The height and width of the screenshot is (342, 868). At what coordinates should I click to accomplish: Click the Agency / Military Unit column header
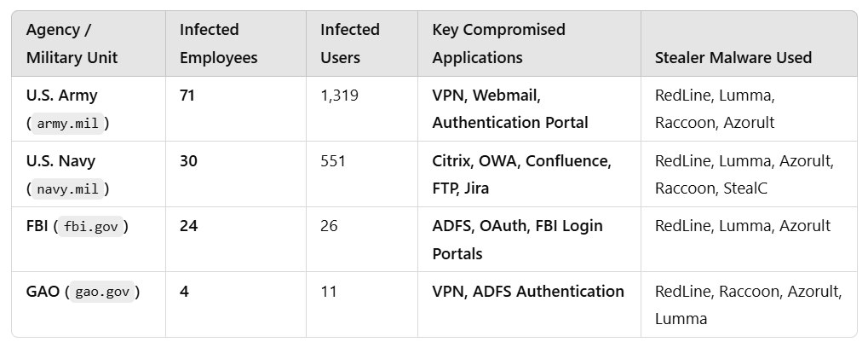pyautogui.click(x=72, y=43)
